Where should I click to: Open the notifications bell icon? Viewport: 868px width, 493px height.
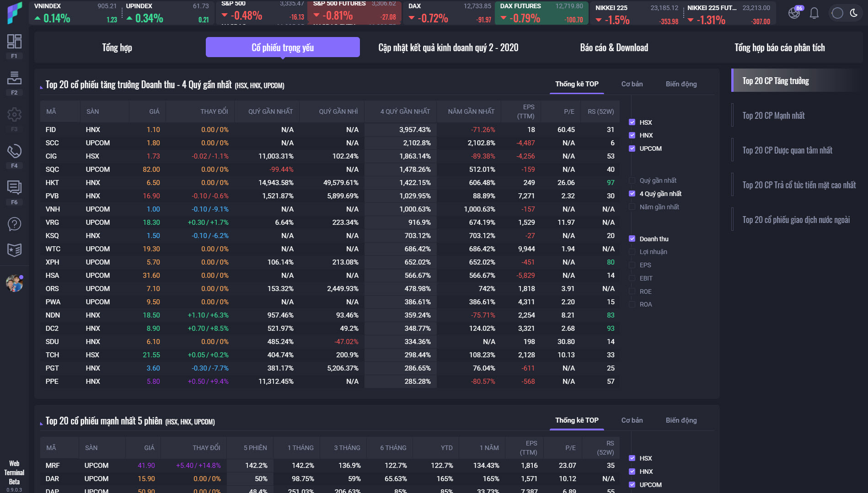click(x=814, y=13)
